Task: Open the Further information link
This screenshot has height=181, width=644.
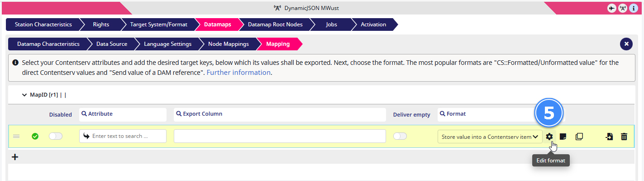Action: 239,72
